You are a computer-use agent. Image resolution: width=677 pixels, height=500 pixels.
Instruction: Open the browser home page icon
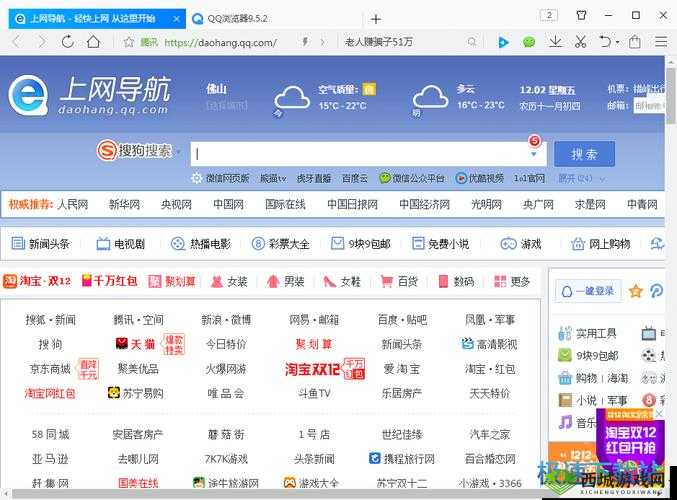coord(93,42)
